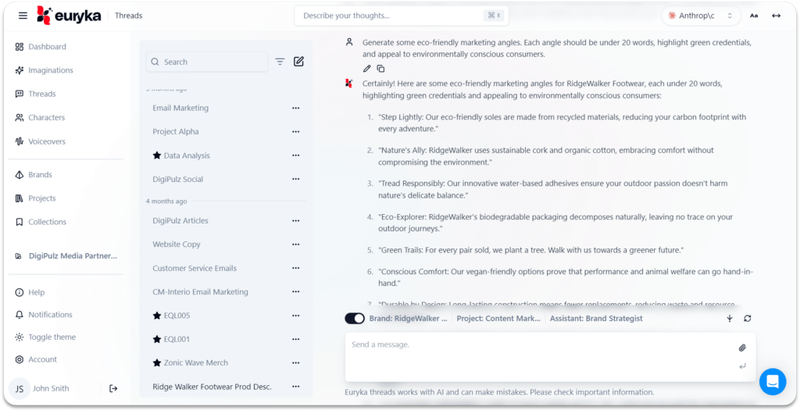Screen dimensions: 800x411
Task: Click the star icon on EQL001
Action: [x=157, y=339]
